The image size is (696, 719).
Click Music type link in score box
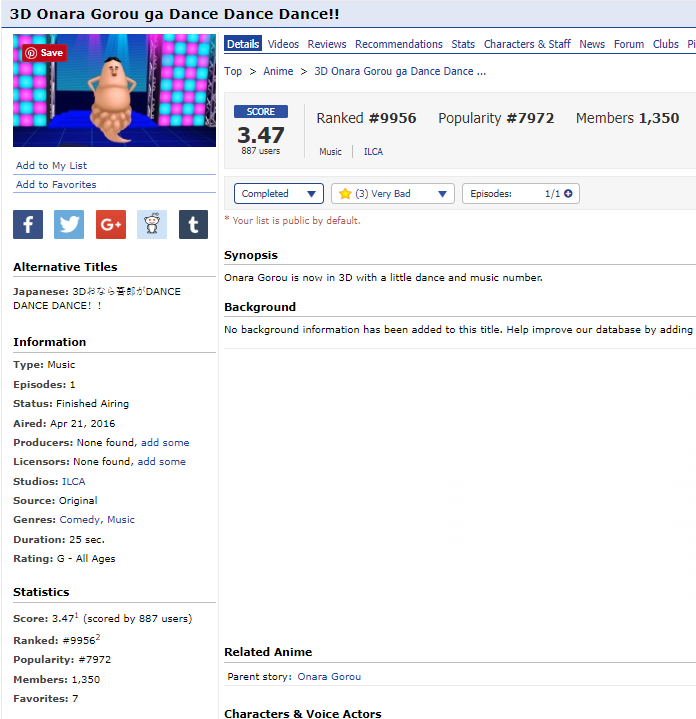[x=331, y=152]
